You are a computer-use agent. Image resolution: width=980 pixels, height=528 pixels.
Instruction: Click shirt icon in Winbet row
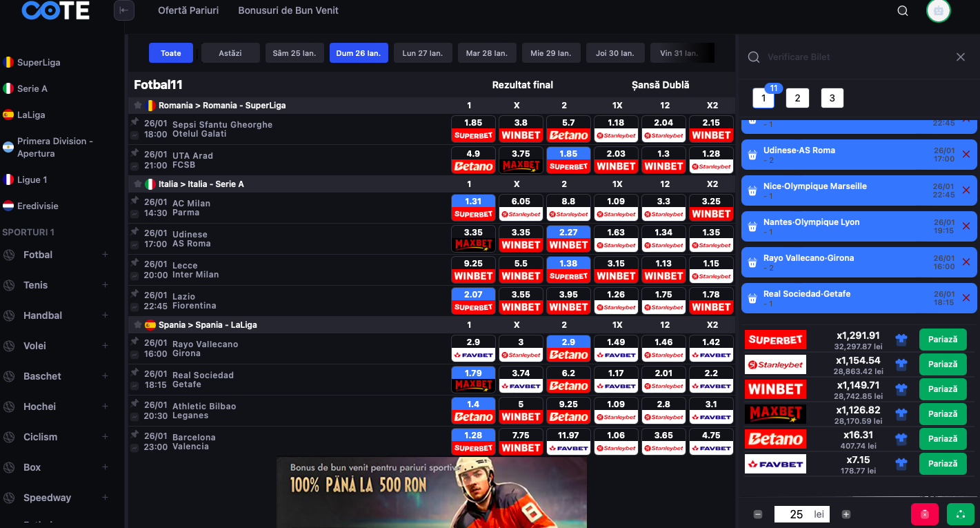coord(901,389)
